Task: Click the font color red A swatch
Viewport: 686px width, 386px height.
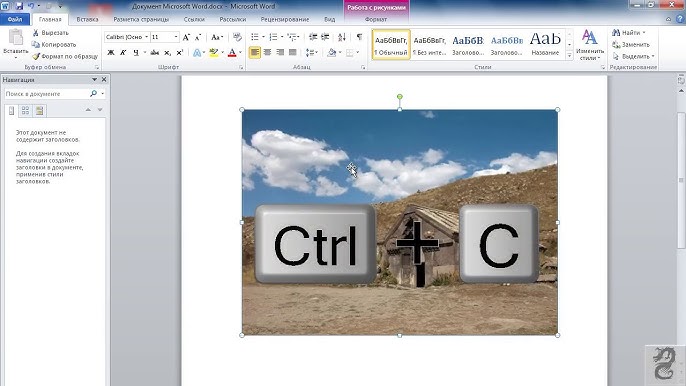Action: (232, 53)
